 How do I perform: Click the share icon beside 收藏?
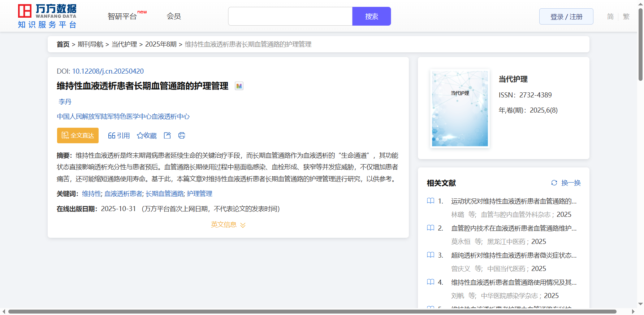point(167,135)
